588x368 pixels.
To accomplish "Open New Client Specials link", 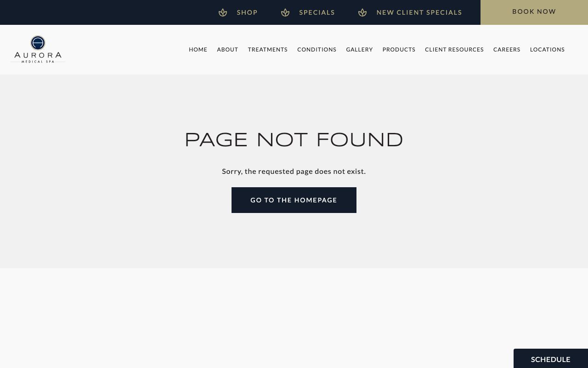I will 419,12.
